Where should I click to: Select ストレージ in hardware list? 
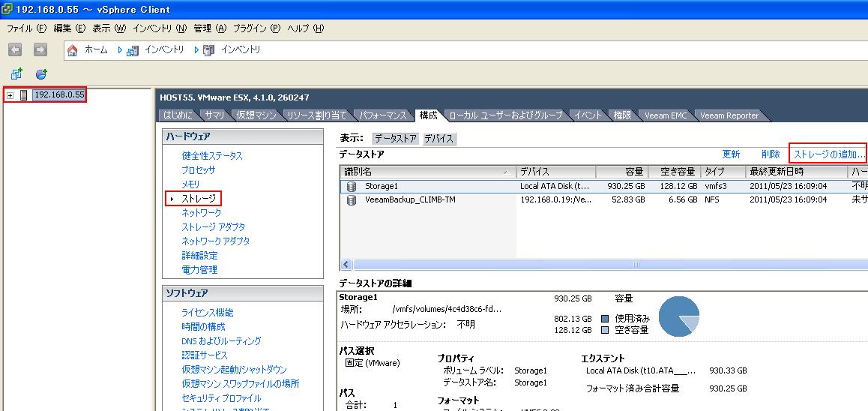pos(198,198)
